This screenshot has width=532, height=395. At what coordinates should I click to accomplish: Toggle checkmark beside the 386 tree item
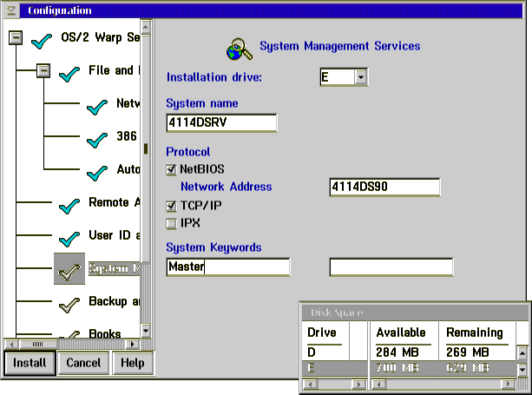pyautogui.click(x=97, y=140)
